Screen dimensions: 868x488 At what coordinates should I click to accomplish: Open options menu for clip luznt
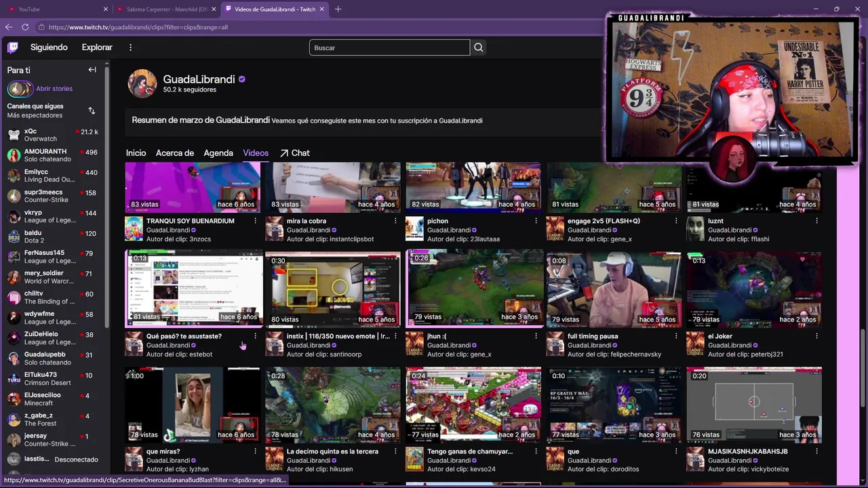click(x=816, y=221)
